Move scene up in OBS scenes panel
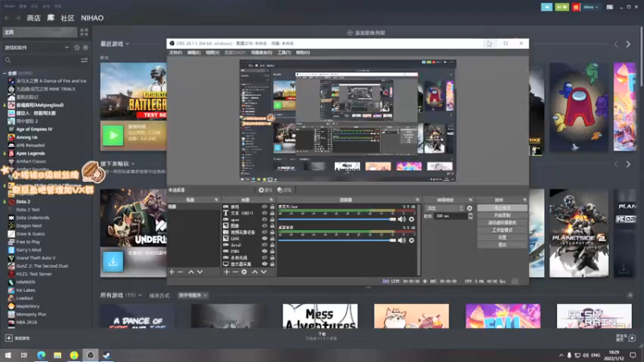 pyautogui.click(x=191, y=272)
